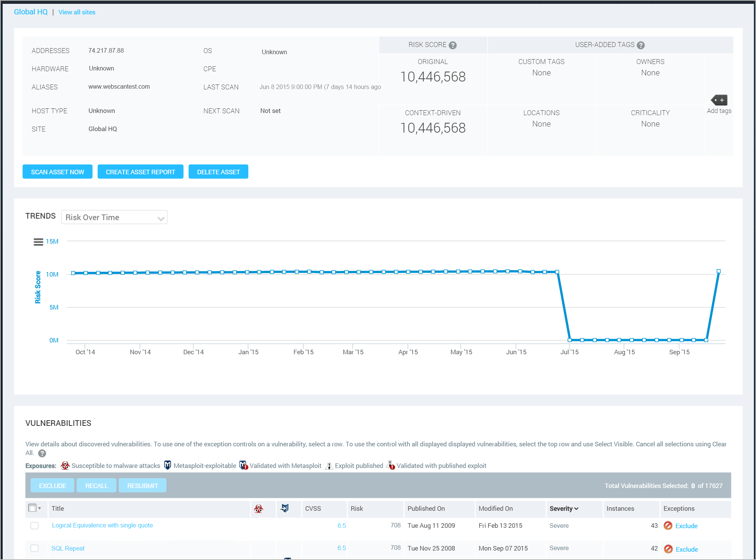Viewport: 756px width, 560px height.
Task: Sort by malware exposure column icon
Action: coord(259,509)
